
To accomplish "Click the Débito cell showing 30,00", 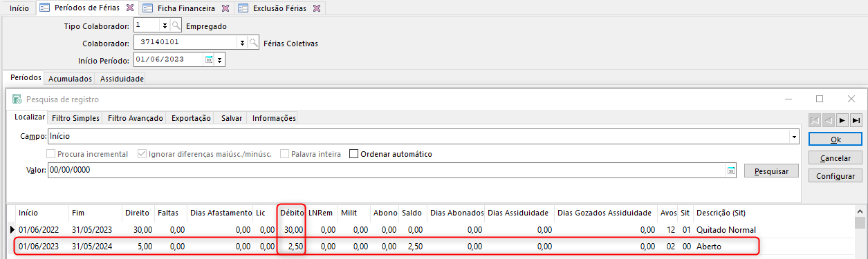I will pyautogui.click(x=291, y=229).
